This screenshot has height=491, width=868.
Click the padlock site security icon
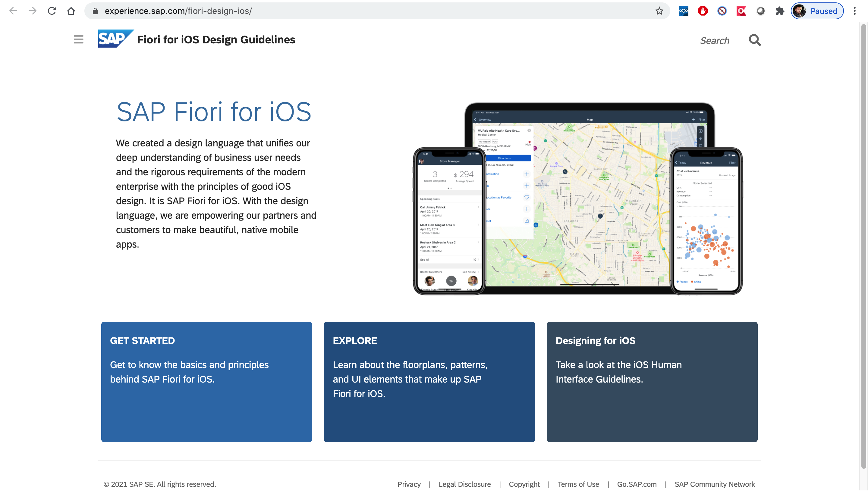tap(96, 11)
